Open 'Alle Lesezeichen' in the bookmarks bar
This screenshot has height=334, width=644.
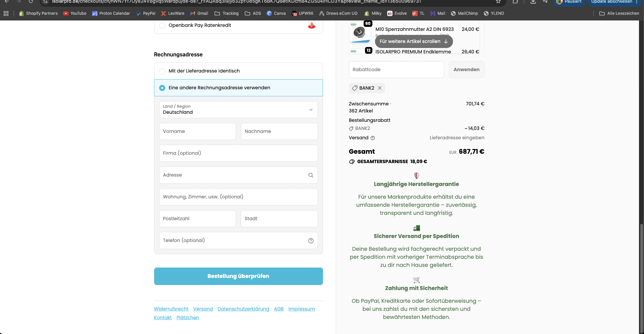619,13
